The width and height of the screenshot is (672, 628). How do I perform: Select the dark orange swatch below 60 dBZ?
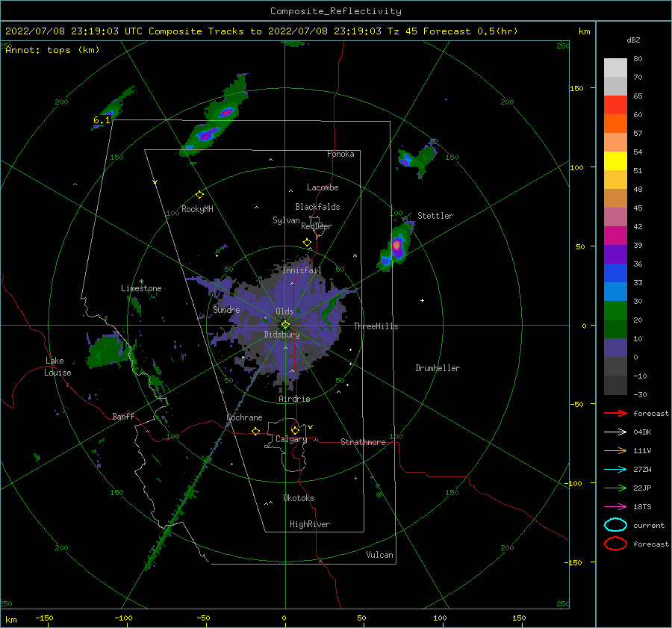(615, 123)
